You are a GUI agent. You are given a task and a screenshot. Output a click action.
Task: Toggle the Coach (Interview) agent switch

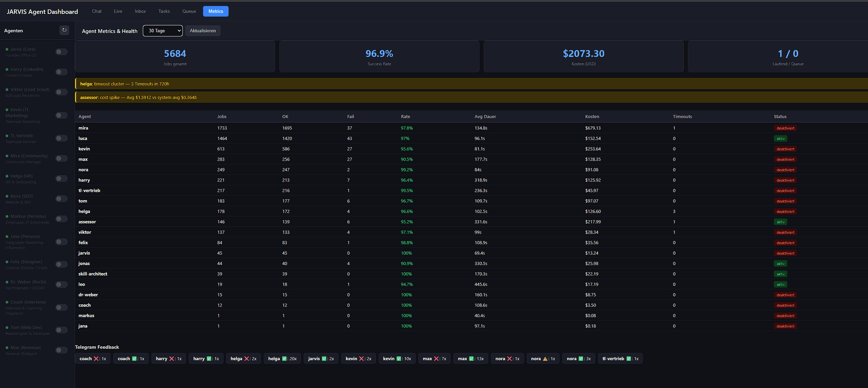[x=62, y=307]
